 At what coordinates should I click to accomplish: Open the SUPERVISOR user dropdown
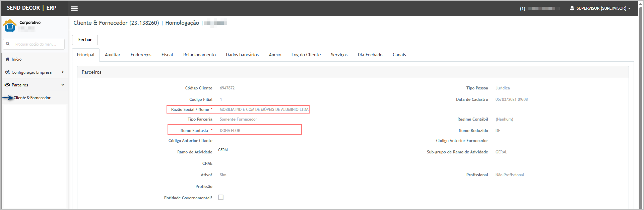tap(600, 8)
